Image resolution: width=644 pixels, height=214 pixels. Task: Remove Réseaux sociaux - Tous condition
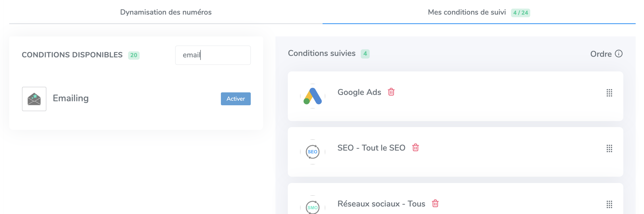click(435, 203)
